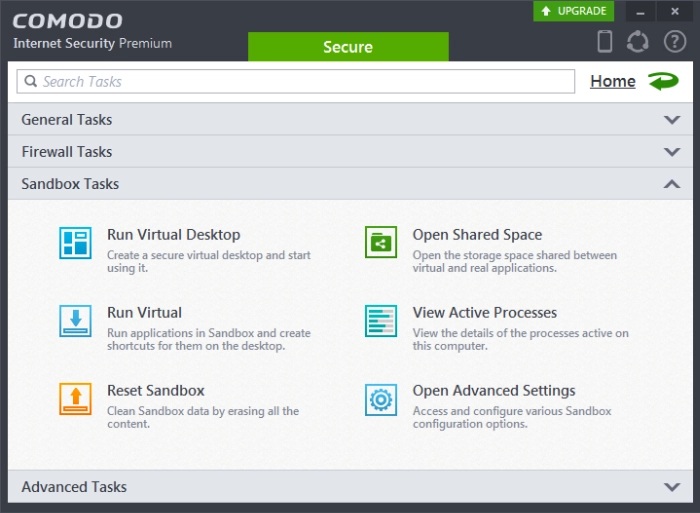Screen dimensions: 700x513
Task: Minimize the Comodo window
Action: [x=640, y=11]
